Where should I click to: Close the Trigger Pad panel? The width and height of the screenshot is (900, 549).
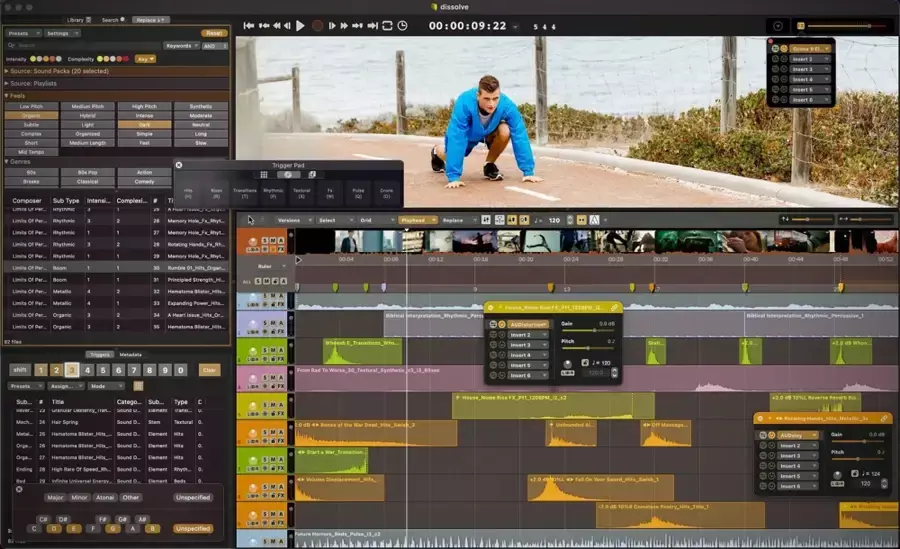point(179,165)
